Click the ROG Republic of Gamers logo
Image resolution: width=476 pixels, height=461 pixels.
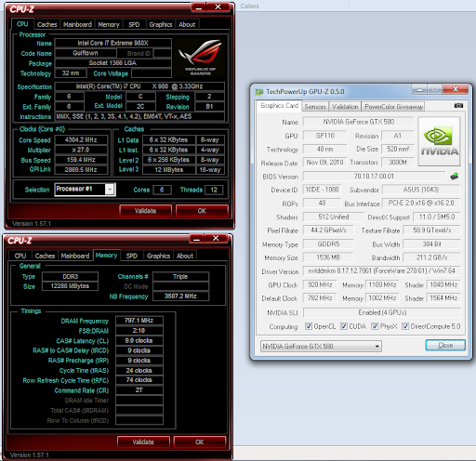[x=201, y=58]
